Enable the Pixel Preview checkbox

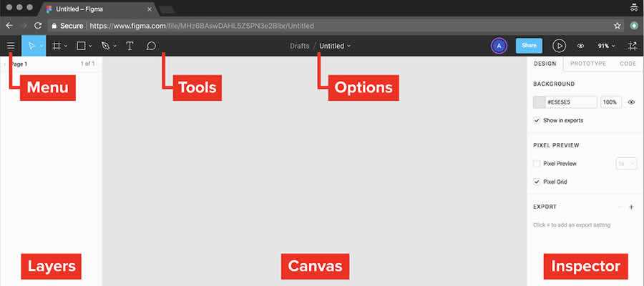[537, 164]
